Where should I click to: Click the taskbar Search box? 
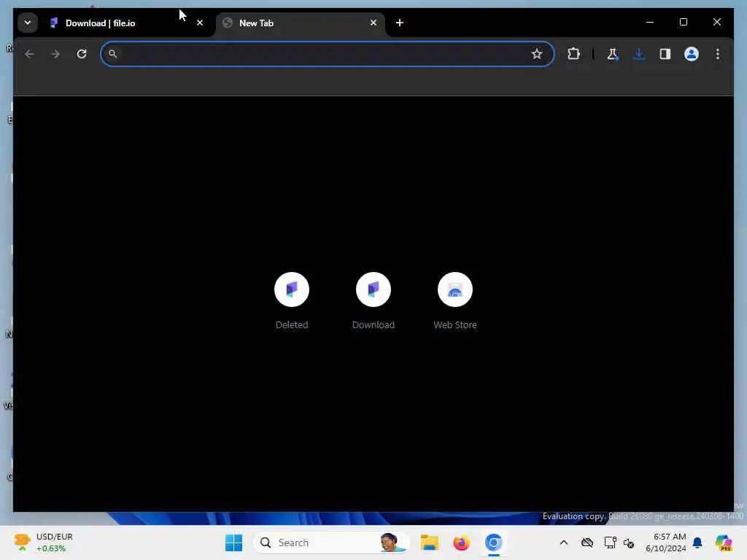tap(332, 542)
